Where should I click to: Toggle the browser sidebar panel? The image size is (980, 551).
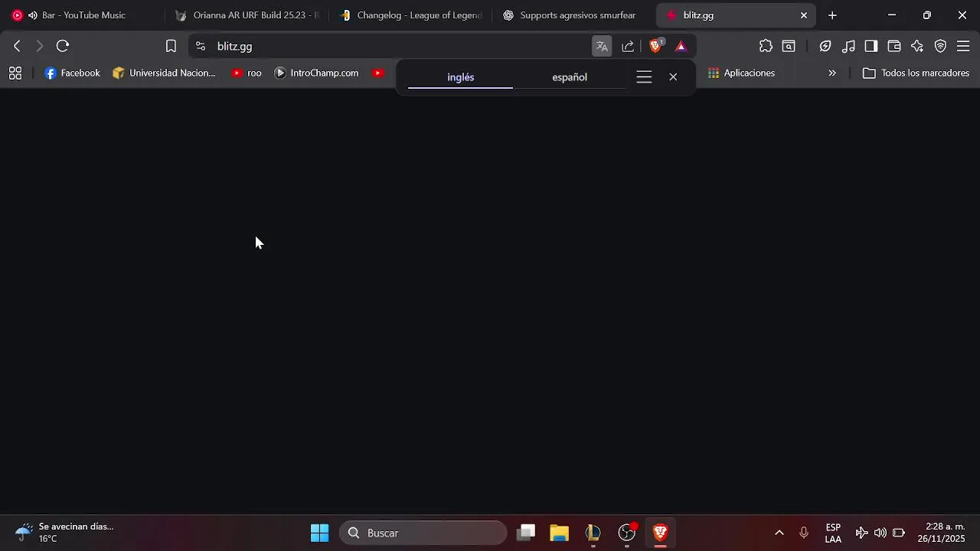(x=871, y=46)
